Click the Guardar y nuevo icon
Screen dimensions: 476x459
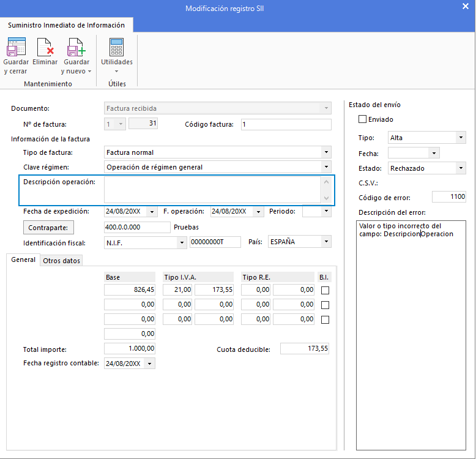click(x=76, y=48)
